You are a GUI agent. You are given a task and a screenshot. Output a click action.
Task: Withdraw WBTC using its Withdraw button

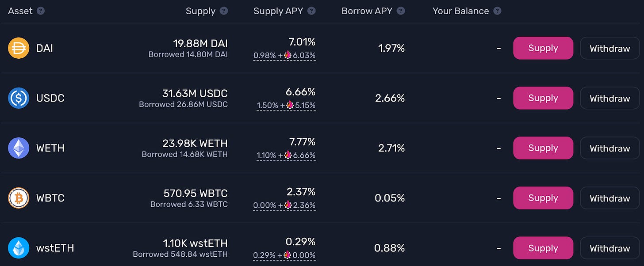click(609, 198)
